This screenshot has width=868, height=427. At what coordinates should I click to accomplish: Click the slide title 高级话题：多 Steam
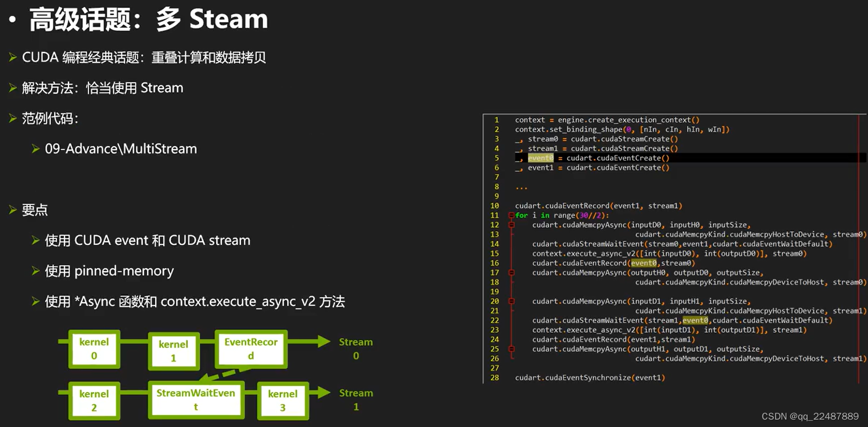pyautogui.click(x=148, y=19)
